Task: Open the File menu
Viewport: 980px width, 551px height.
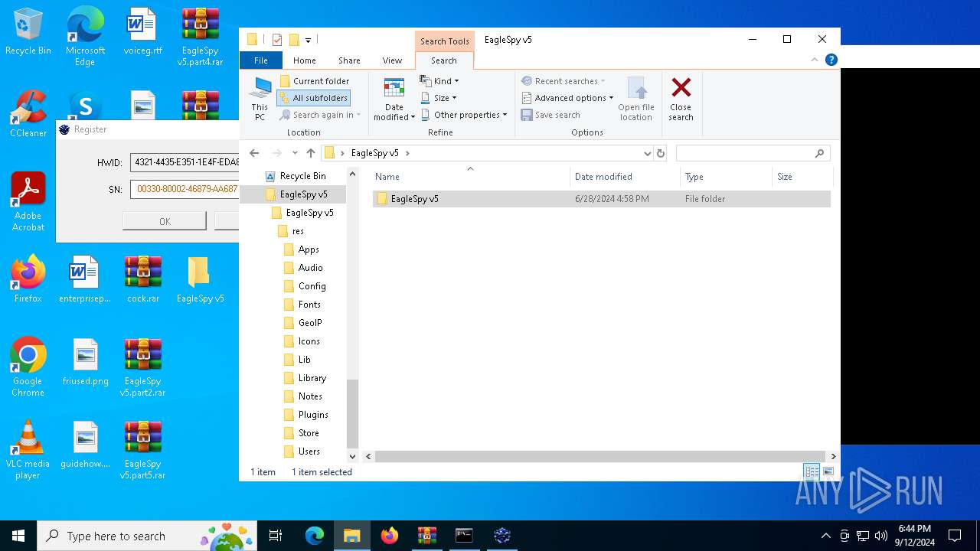Action: coord(261,60)
